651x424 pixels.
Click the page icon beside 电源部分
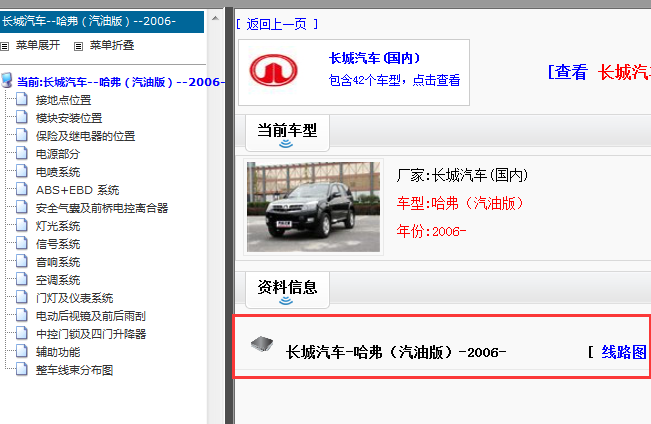(22, 154)
